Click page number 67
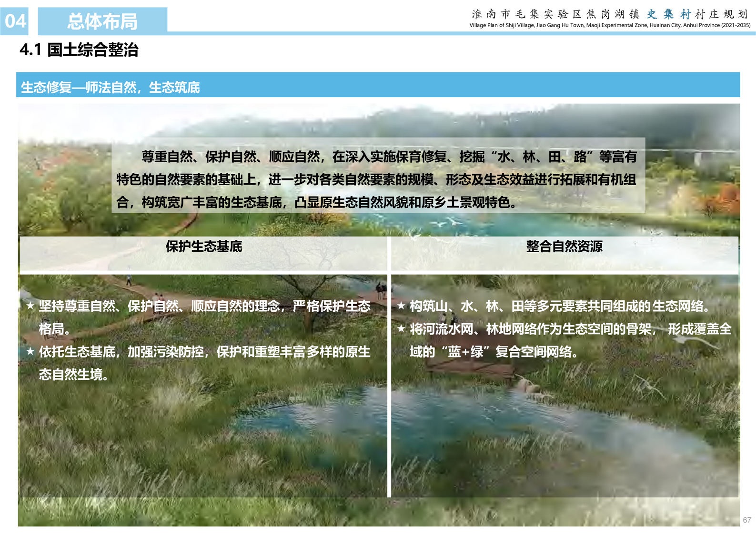Viewport: 756px width, 534px height. pyautogui.click(x=746, y=520)
